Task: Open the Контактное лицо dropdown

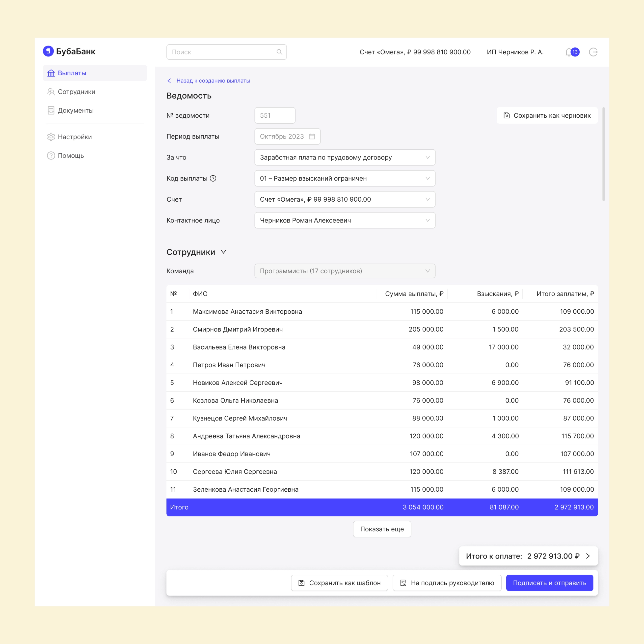Action: click(x=345, y=220)
